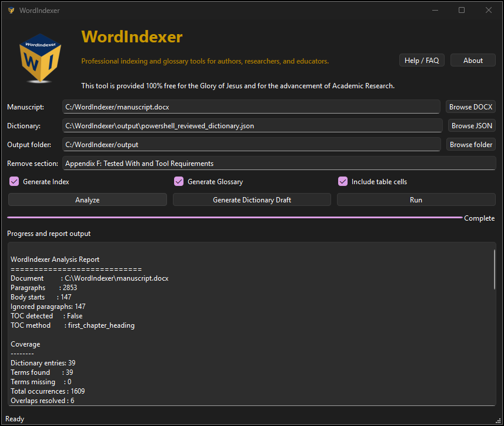Click 'TOC detected : False' line
Viewport: 504px width, 426px height.
(x=46, y=316)
